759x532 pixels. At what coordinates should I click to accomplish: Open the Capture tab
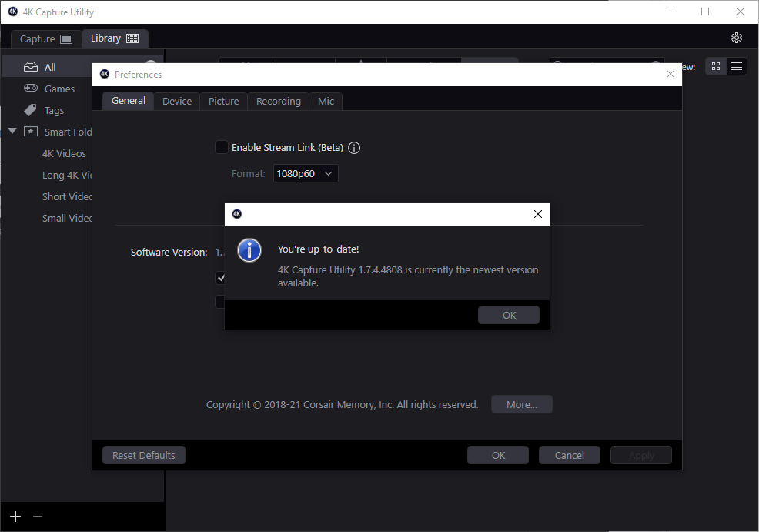[x=46, y=38]
